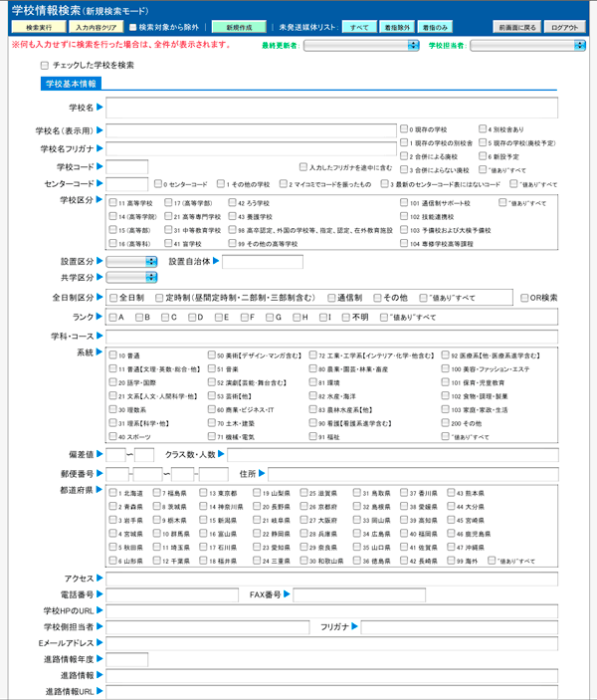Click the センターコード input field

[x=126, y=184]
